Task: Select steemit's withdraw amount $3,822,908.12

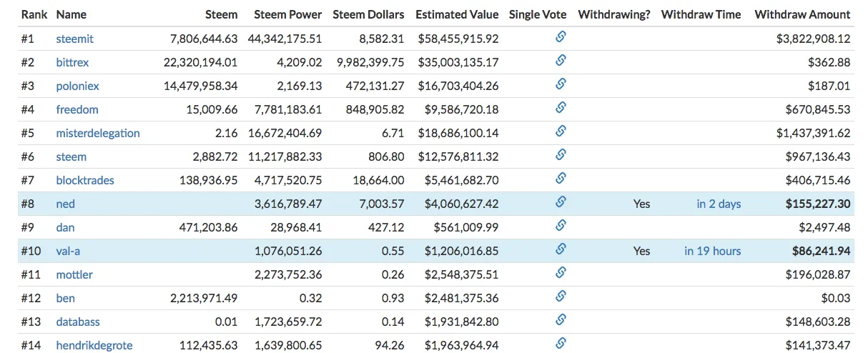Action: (x=814, y=39)
